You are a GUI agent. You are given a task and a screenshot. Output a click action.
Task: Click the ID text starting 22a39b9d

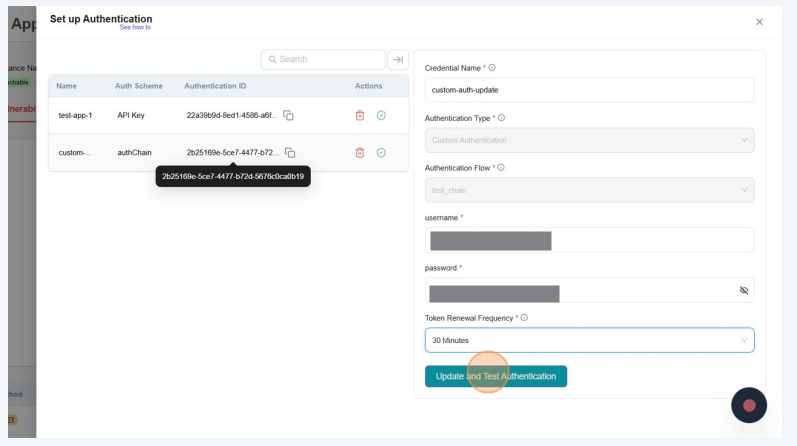(232, 115)
